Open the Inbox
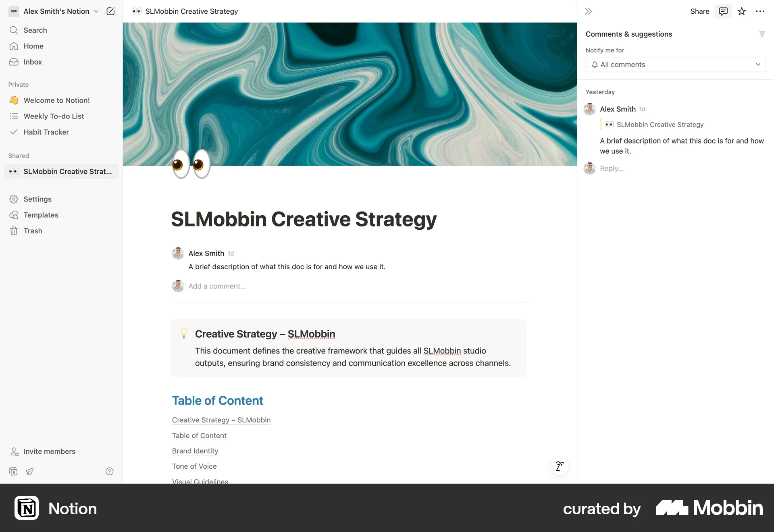Viewport: 774px width, 532px height. [x=33, y=62]
